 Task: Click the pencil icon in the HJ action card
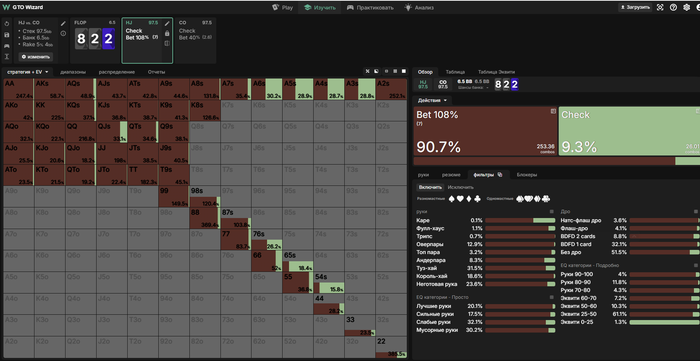[167, 23]
